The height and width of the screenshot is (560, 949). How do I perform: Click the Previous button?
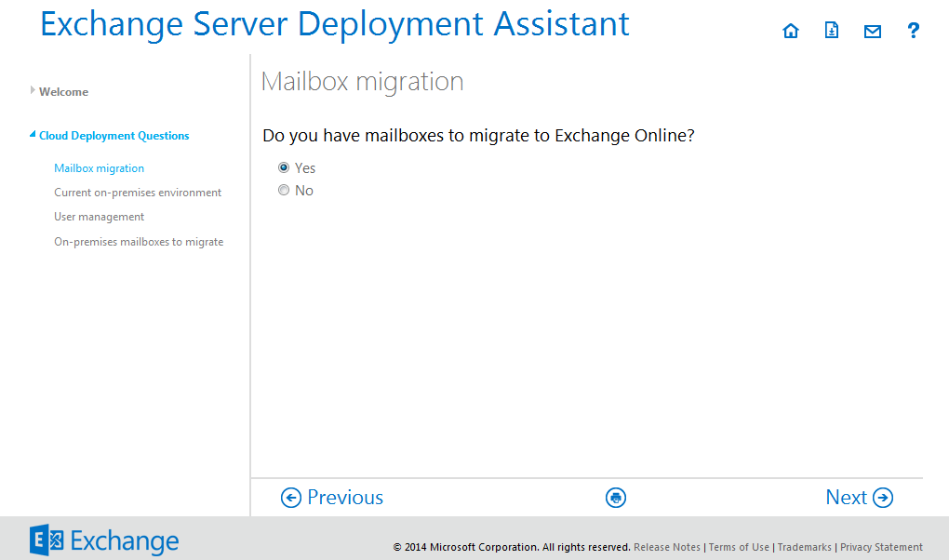[x=331, y=498]
